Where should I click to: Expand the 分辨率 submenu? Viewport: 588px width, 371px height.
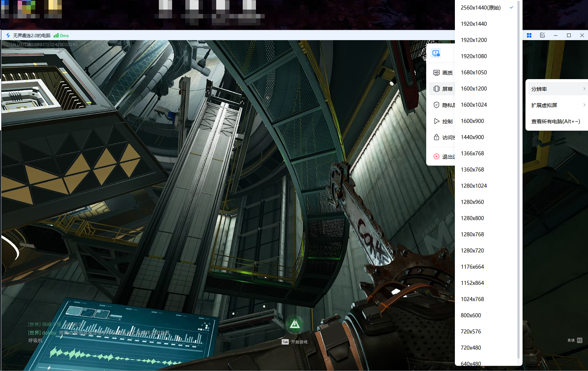(x=557, y=89)
